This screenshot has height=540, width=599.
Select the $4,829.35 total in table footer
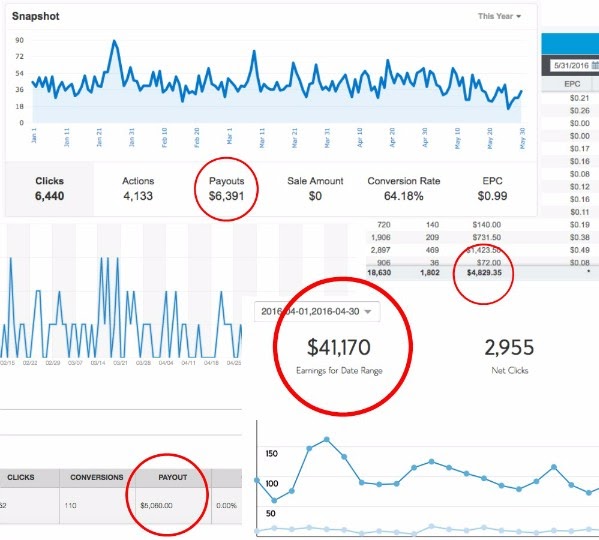[484, 273]
